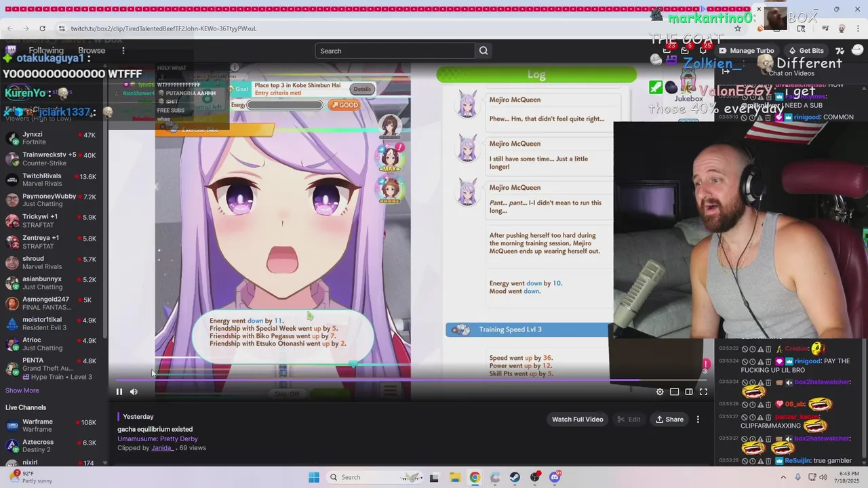Click the Edit clip scissors button
The height and width of the screenshot is (488, 868).
629,420
